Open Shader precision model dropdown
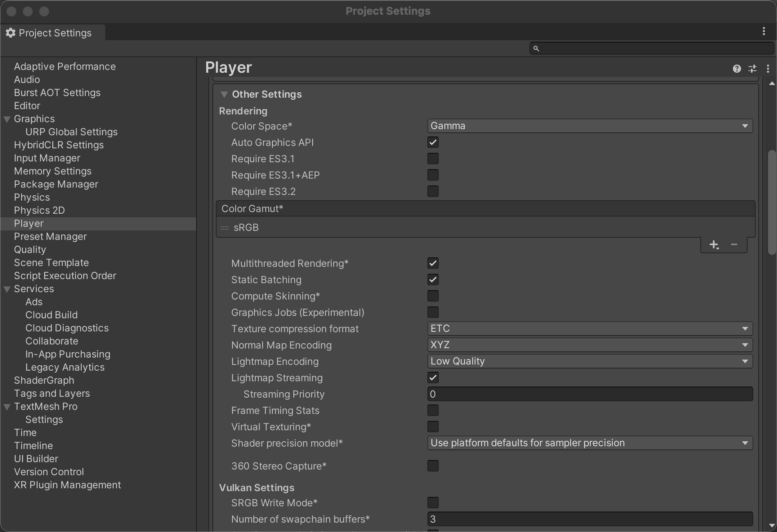 pyautogui.click(x=590, y=443)
